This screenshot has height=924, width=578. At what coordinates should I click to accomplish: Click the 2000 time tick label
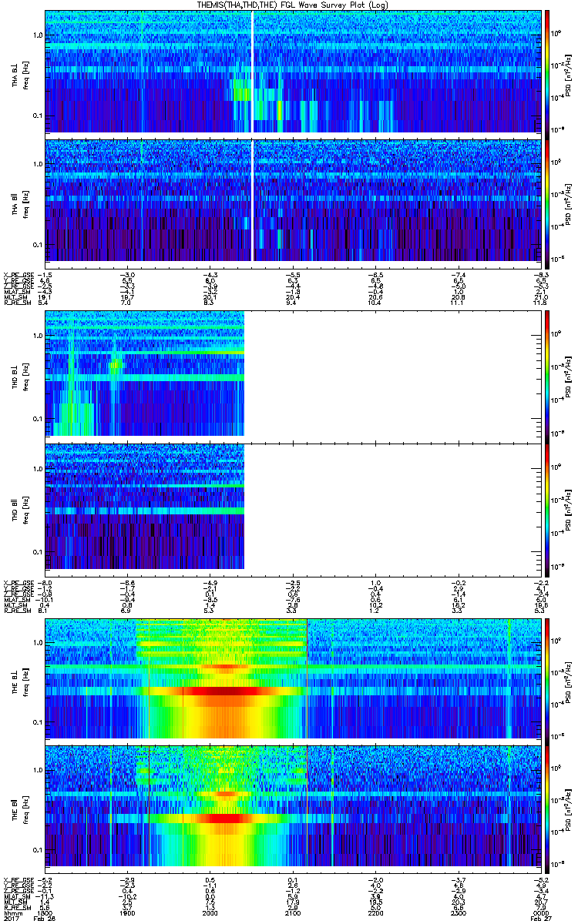point(210,913)
